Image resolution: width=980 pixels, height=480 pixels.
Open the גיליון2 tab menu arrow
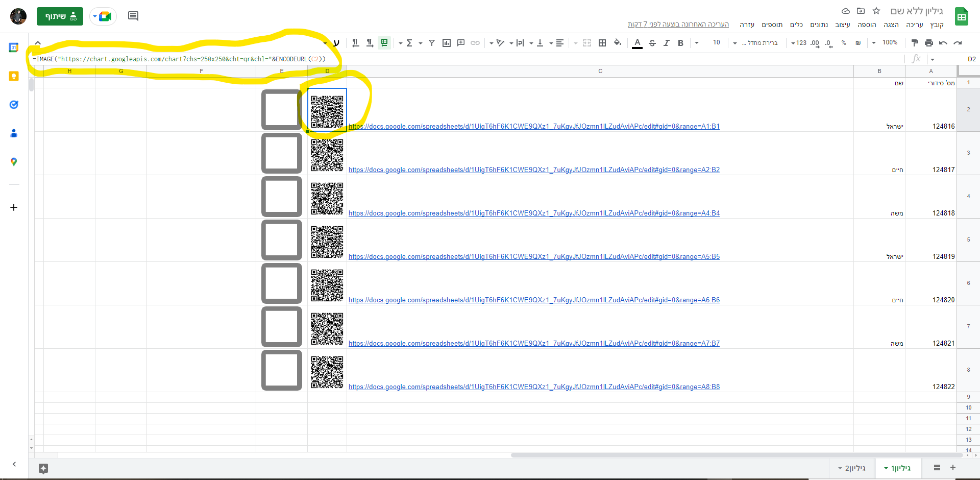click(x=840, y=468)
